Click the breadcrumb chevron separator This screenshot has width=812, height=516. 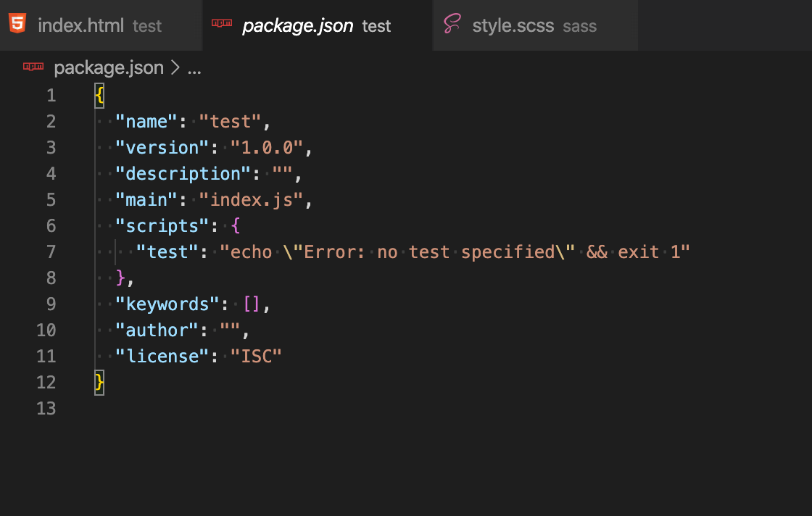(175, 68)
